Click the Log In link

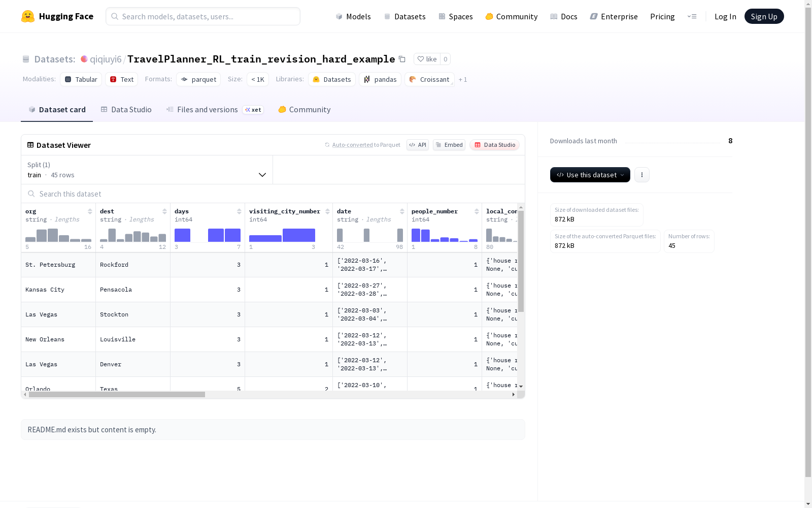725,16
